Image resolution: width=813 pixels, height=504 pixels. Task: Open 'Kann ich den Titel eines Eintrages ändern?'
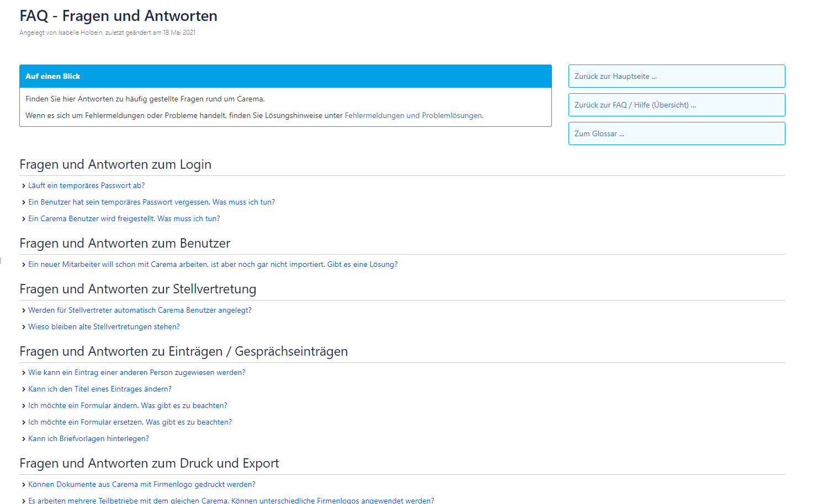[100, 389]
